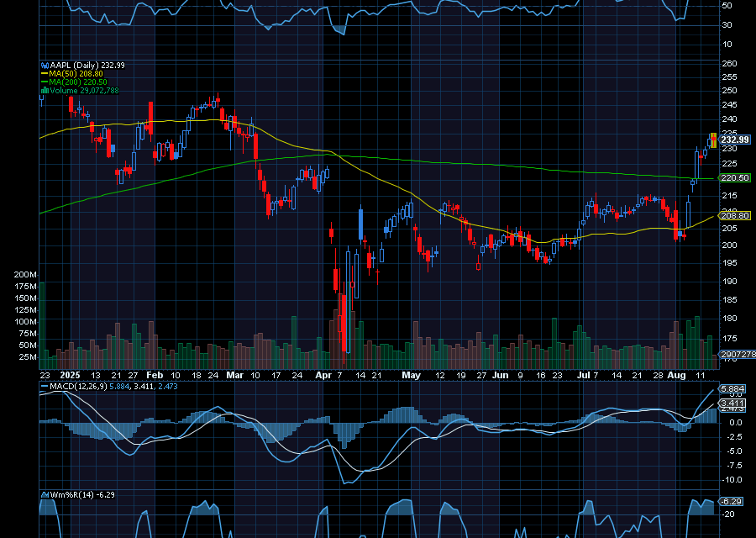Click the area icon beside Wm%R(14)
The height and width of the screenshot is (538, 756).
point(45,494)
